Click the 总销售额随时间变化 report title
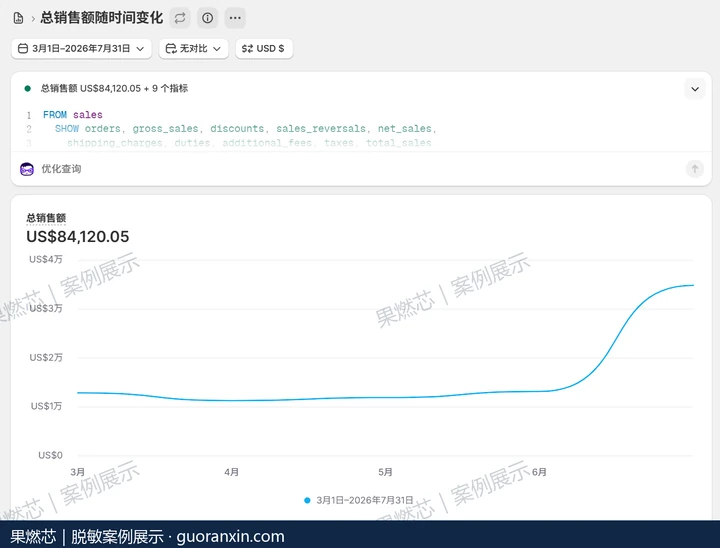The width and height of the screenshot is (720, 548). pos(101,18)
